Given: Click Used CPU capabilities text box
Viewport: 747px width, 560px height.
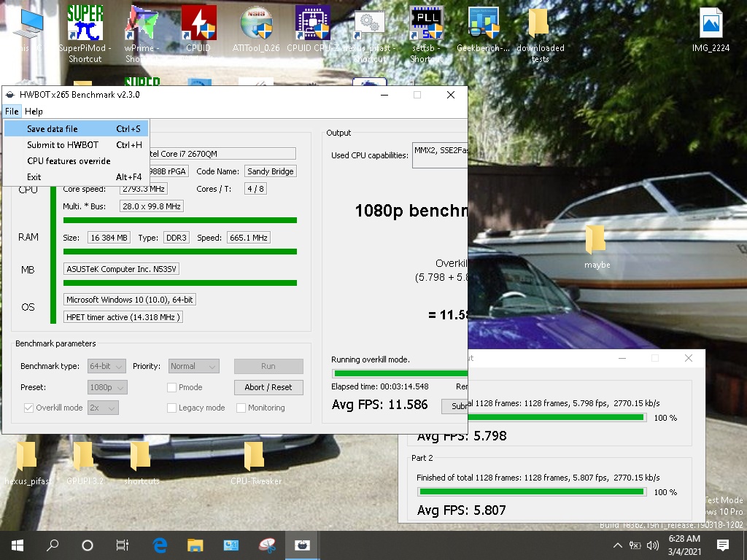Looking at the screenshot, I should point(440,155).
